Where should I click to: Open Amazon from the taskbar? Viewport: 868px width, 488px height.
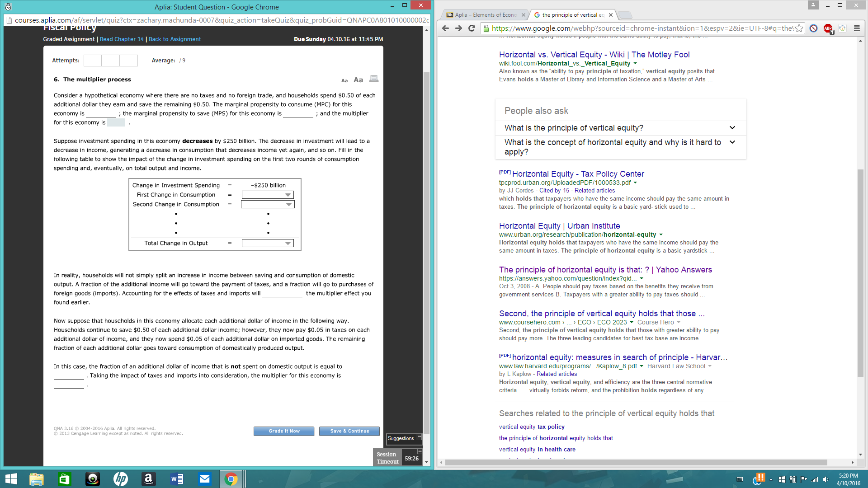click(148, 479)
